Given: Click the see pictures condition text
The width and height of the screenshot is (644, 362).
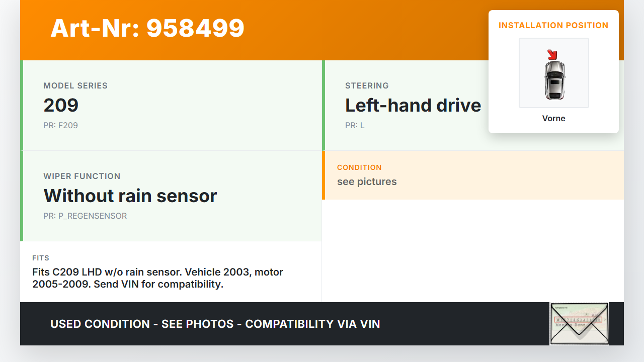Looking at the screenshot, I should 367,182.
